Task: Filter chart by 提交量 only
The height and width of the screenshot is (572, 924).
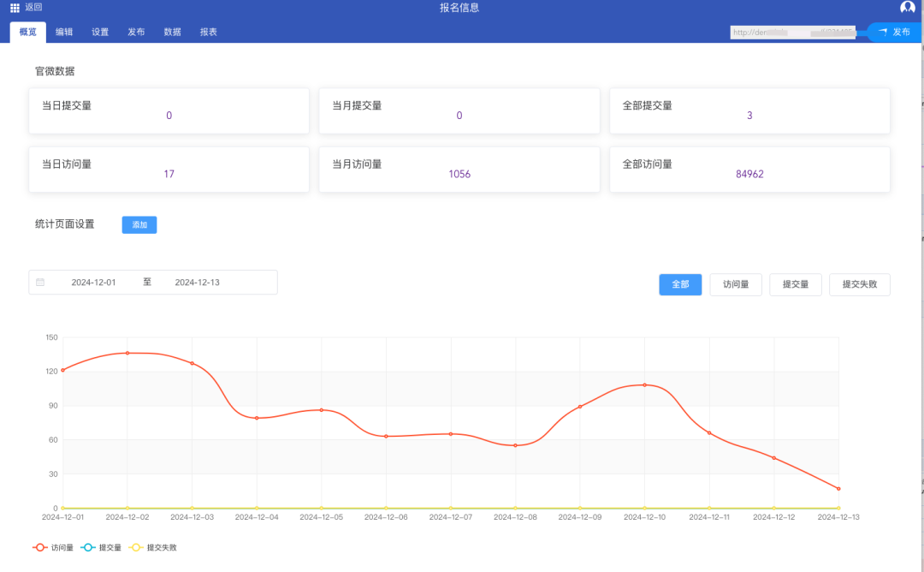Action: pos(796,285)
